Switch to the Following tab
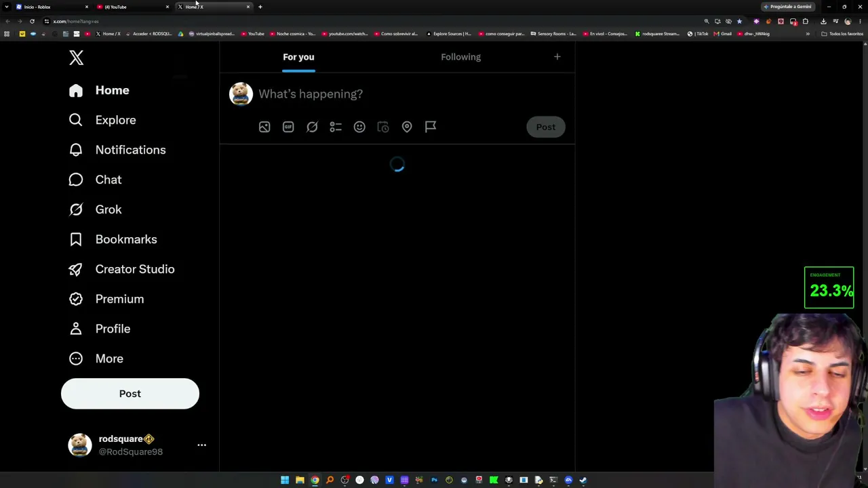The width and height of the screenshot is (868, 488). point(460,57)
